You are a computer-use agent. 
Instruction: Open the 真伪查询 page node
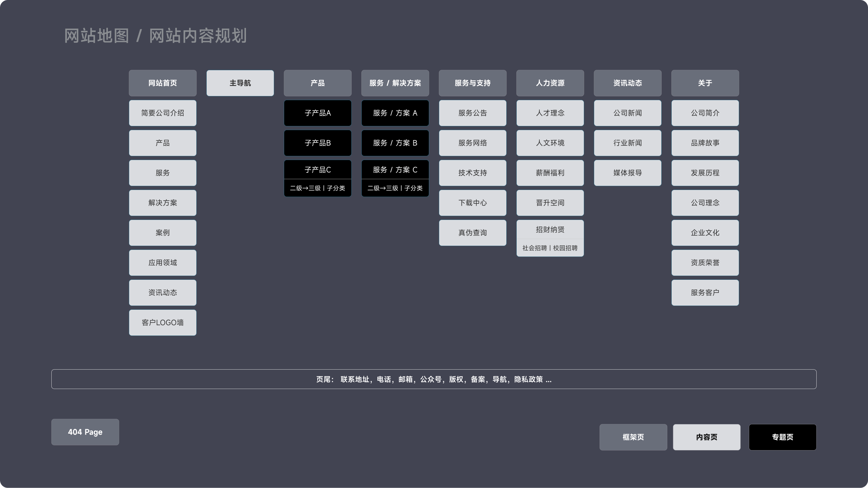click(x=472, y=233)
